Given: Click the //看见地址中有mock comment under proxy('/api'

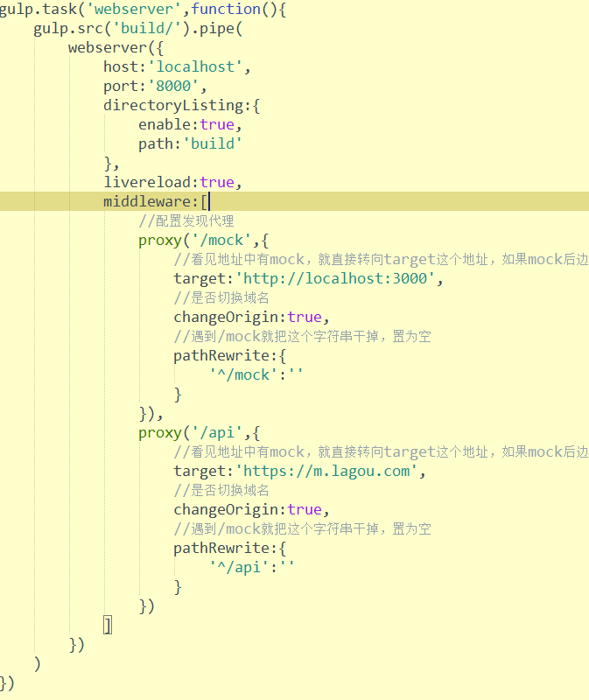Looking at the screenshot, I should pyautogui.click(x=382, y=451).
